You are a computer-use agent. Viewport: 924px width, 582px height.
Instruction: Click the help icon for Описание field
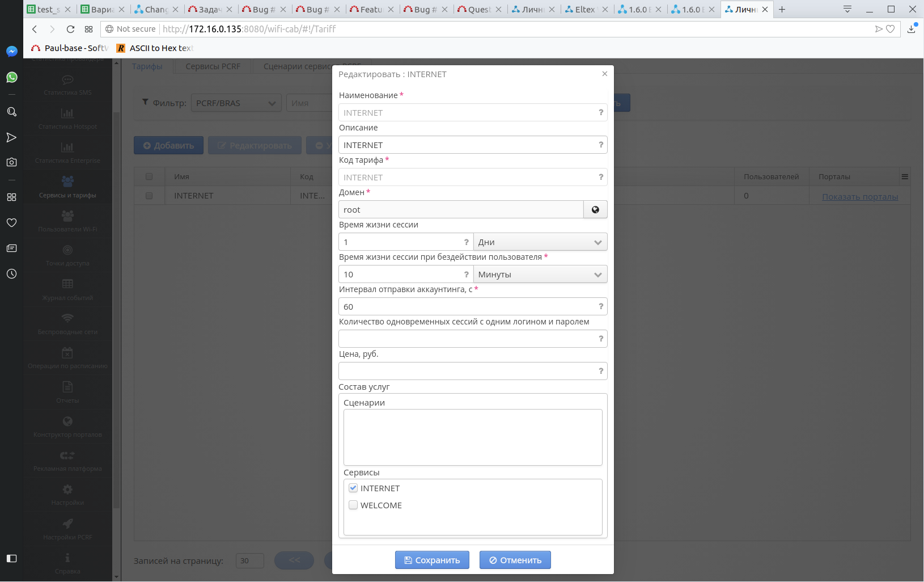click(601, 145)
